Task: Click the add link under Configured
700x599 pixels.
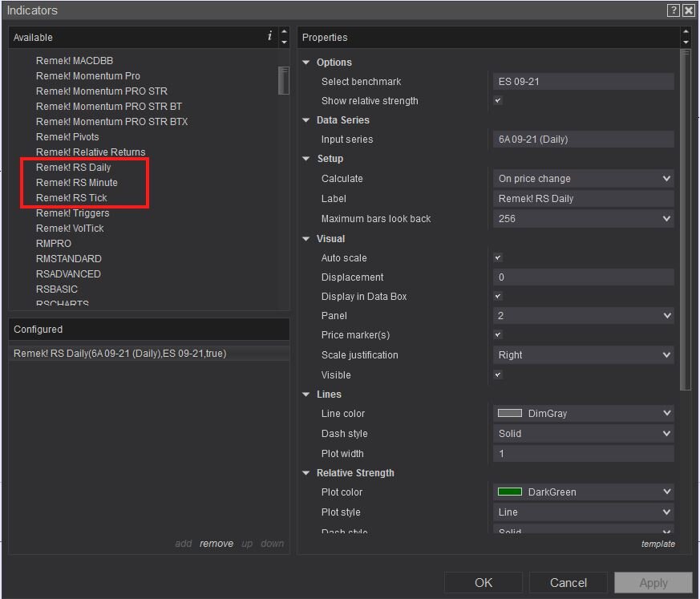Action: click(183, 543)
